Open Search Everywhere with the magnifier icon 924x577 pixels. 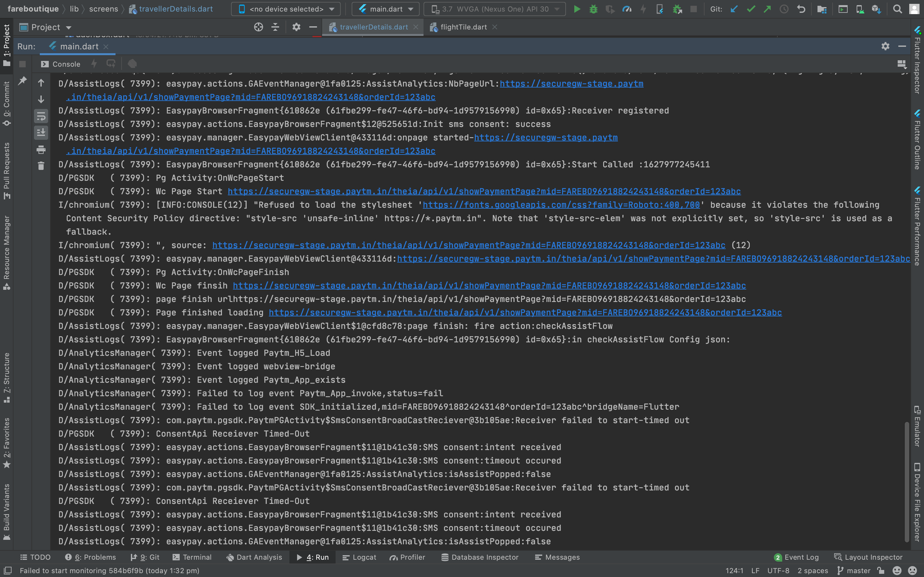898,9
